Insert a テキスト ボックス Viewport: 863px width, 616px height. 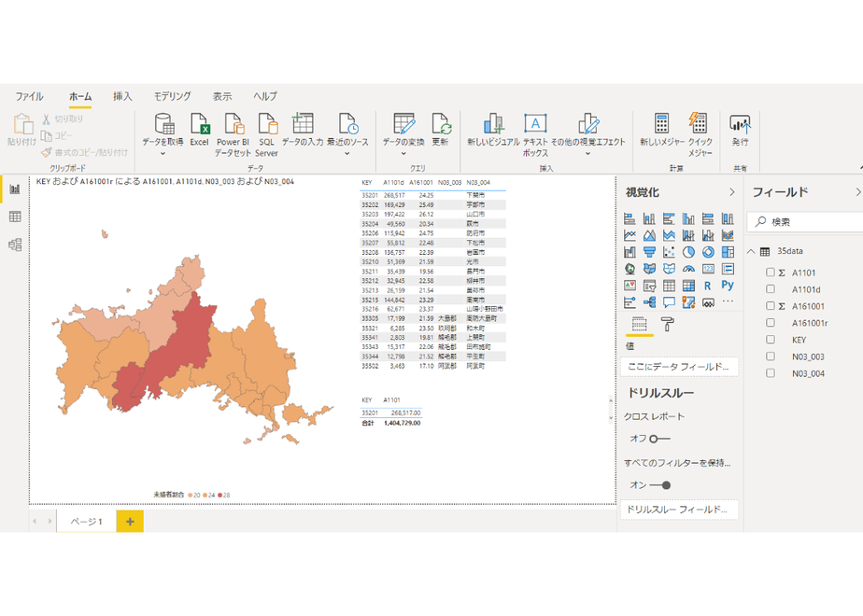pyautogui.click(x=535, y=134)
